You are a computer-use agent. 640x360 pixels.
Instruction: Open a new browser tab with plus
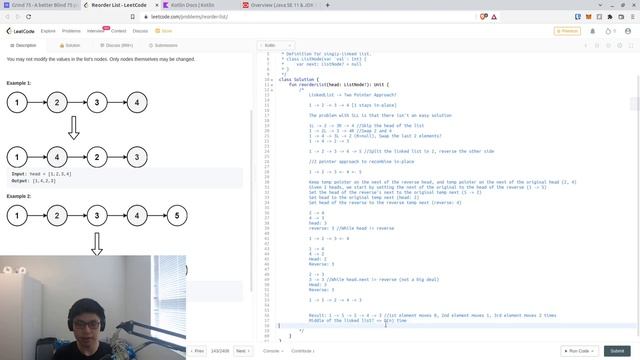pyautogui.click(x=327, y=5)
